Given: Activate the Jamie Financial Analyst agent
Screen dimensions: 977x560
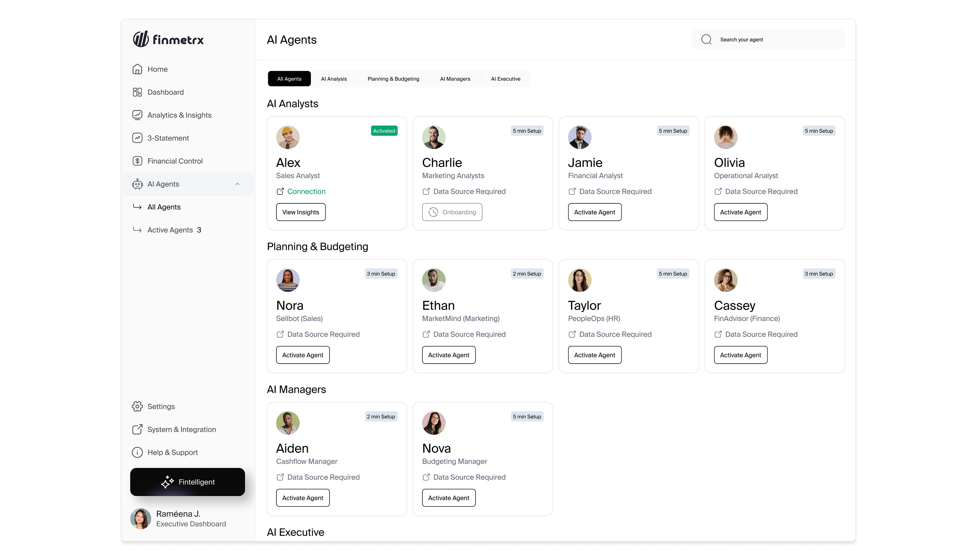Looking at the screenshot, I should tap(594, 212).
